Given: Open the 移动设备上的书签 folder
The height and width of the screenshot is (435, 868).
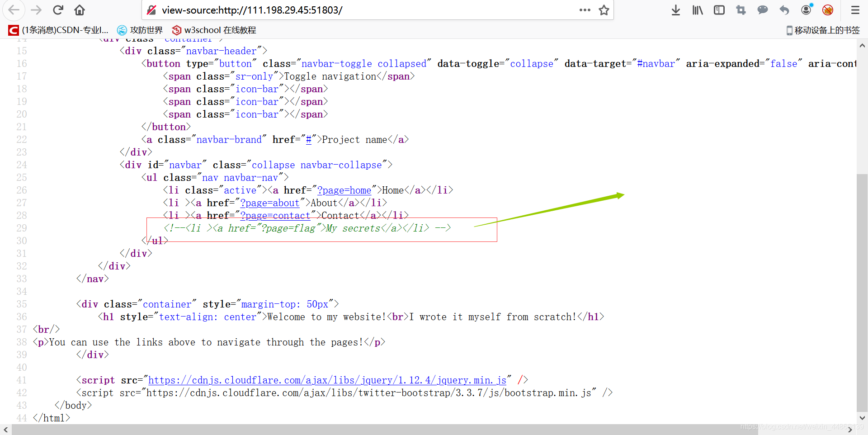Looking at the screenshot, I should tap(823, 30).
